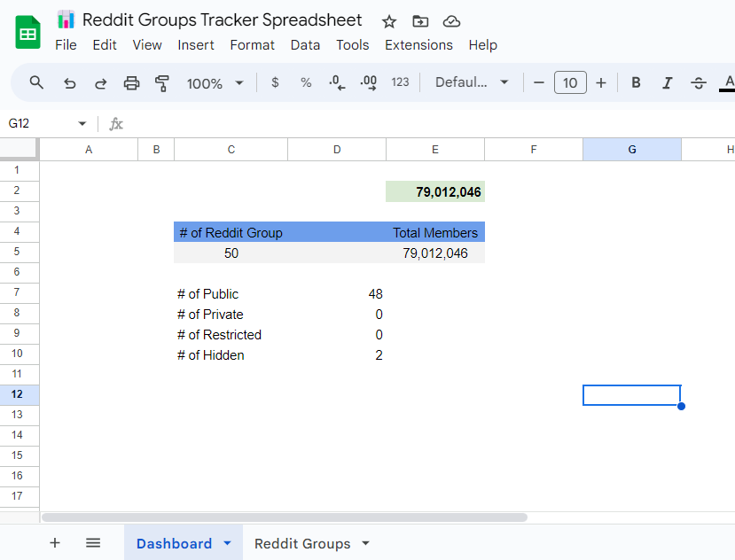Open the Format menu
This screenshot has height=560, width=735.
coord(252,45)
